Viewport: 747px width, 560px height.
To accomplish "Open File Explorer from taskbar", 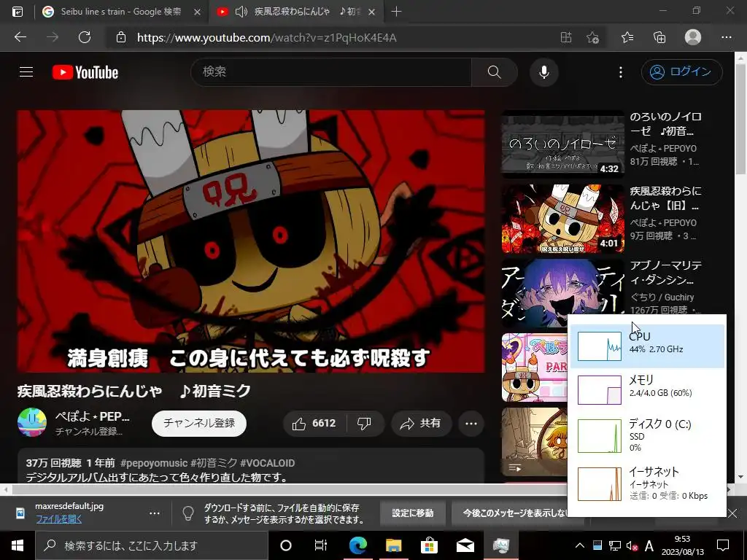I will (x=393, y=545).
